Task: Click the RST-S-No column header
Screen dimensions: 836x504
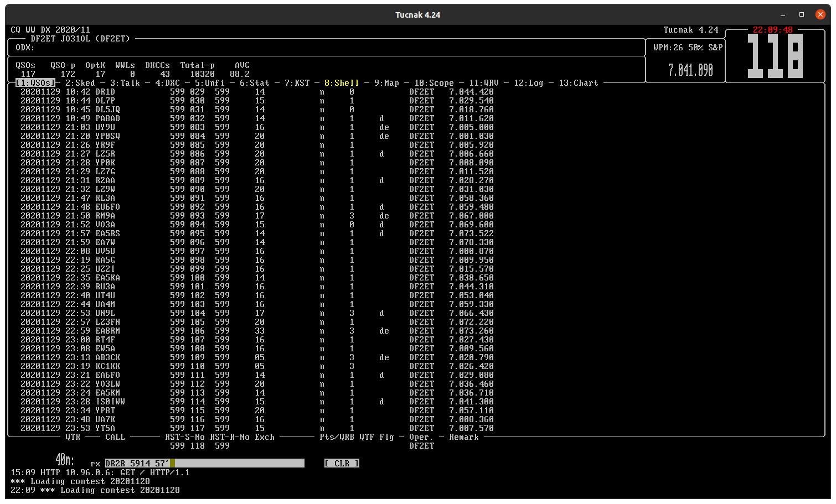Action: point(185,437)
